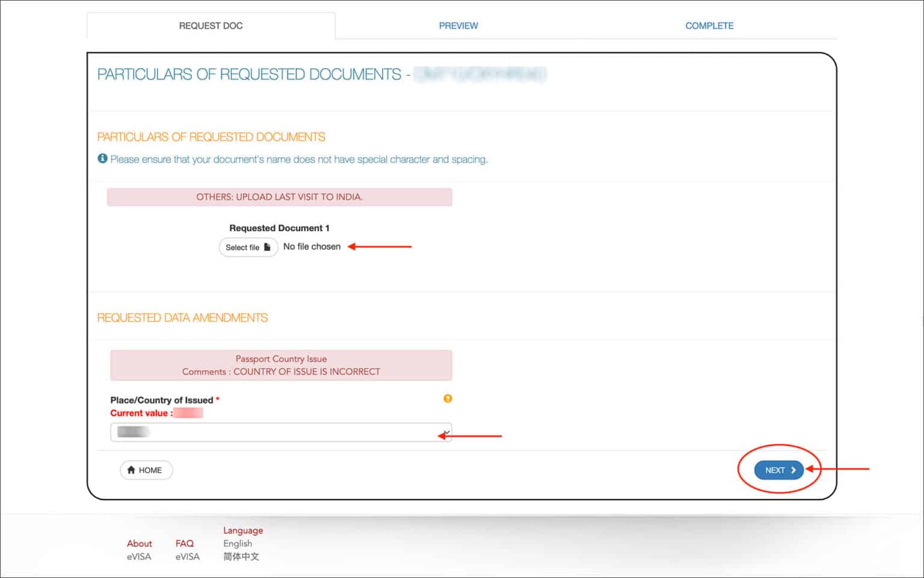Click the orange question mark help icon

448,399
